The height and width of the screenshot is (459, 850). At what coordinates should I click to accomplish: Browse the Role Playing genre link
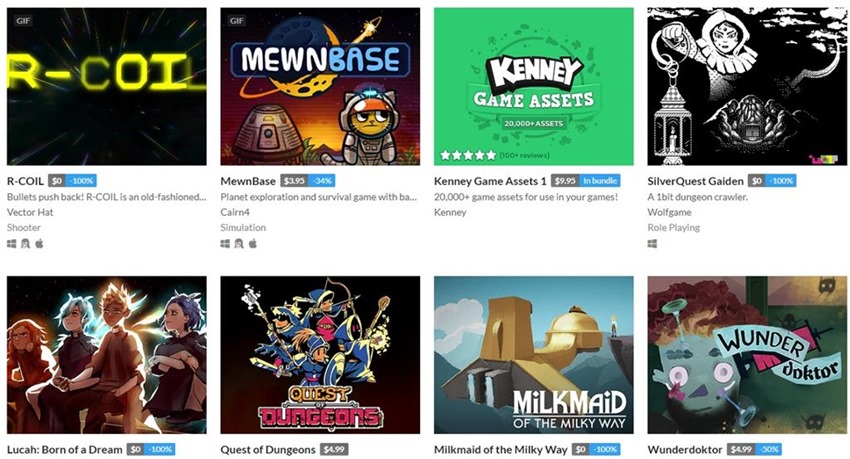(673, 228)
